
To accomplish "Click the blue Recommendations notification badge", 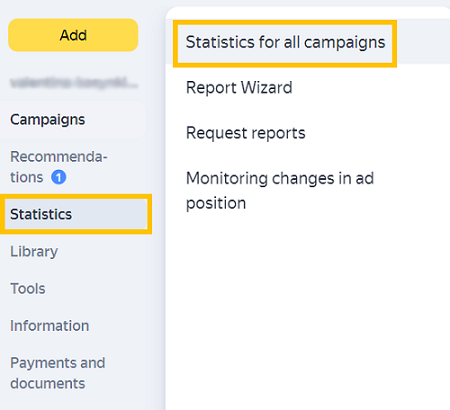I will click(59, 177).
